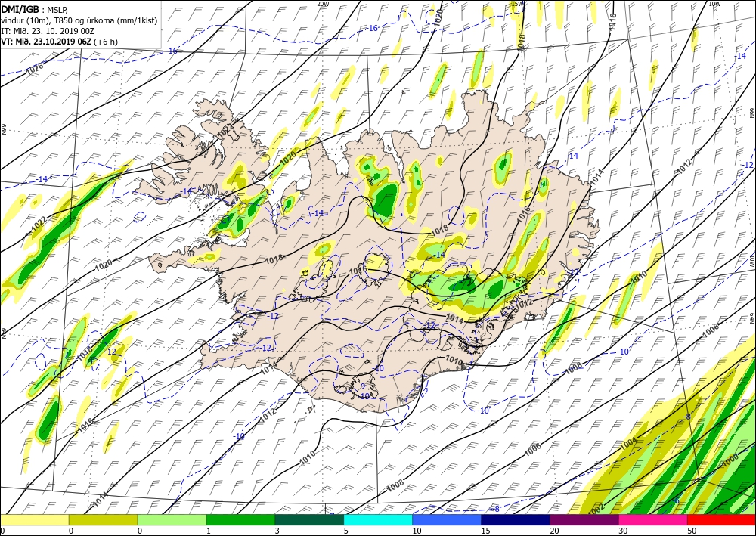Viewport: 756px width, 536px height.
Task: Click the pink legend swatch
Action: click(653, 520)
